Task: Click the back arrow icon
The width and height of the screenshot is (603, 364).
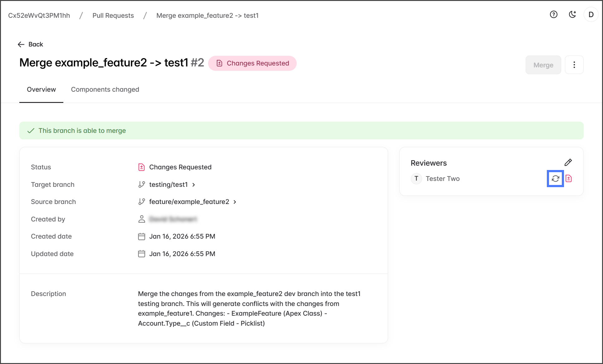Action: pyautogui.click(x=21, y=44)
